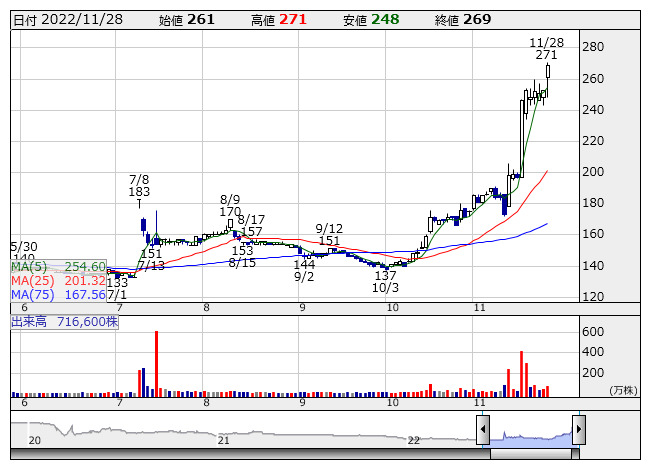653x470 pixels.
Task: Click the right range handle arrow in navigator
Action: tap(578, 430)
